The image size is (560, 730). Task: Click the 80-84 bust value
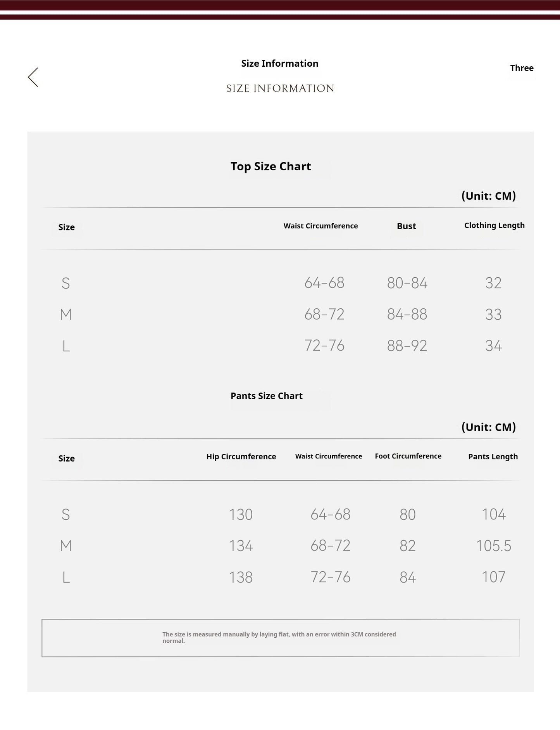[x=407, y=283]
